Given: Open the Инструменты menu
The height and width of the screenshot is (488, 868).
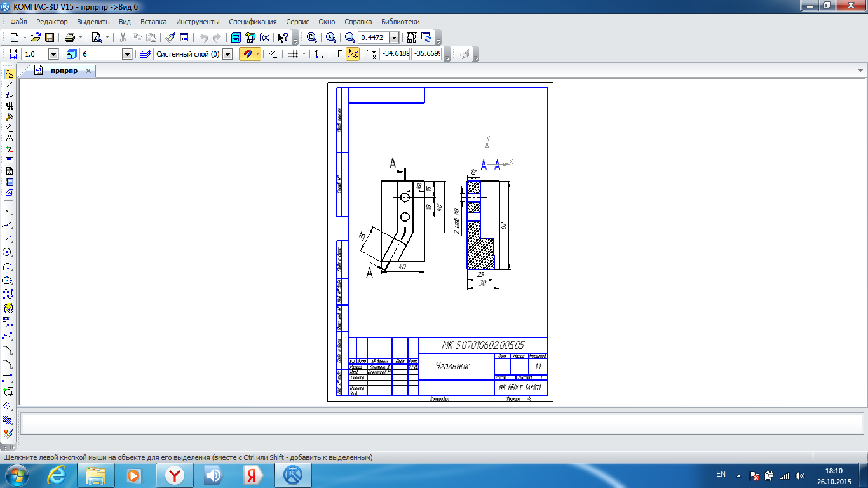Looking at the screenshot, I should pos(198,22).
